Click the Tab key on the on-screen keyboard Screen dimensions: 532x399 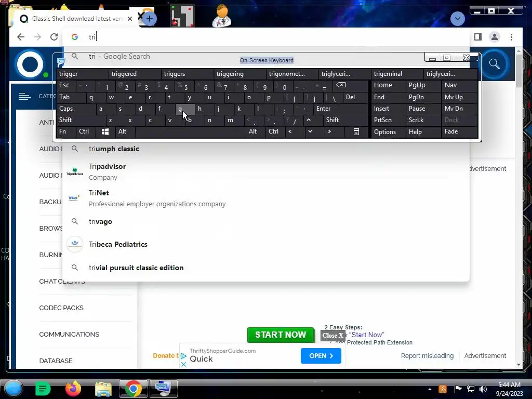click(70, 97)
